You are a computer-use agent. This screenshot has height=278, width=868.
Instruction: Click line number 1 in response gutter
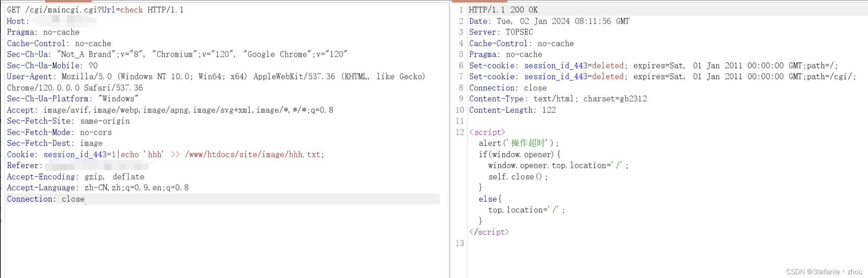click(x=461, y=10)
